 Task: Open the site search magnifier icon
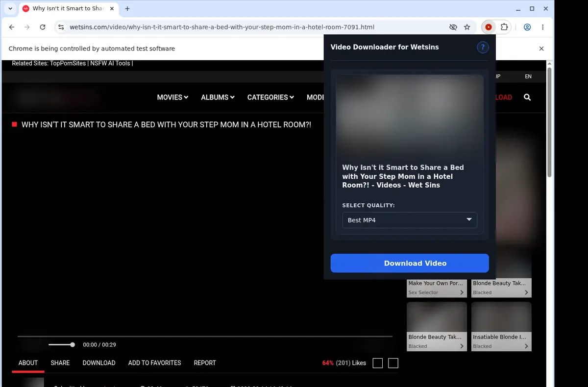click(527, 97)
